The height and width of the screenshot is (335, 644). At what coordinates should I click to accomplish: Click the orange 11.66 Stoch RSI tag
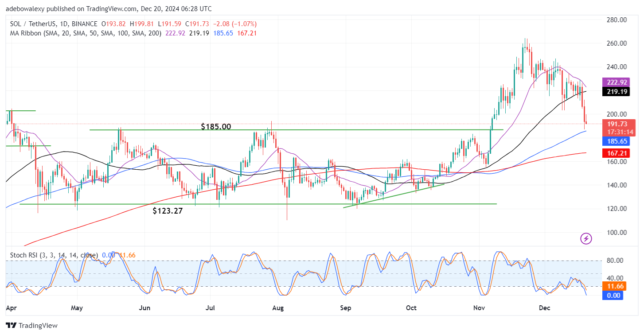[x=614, y=286]
